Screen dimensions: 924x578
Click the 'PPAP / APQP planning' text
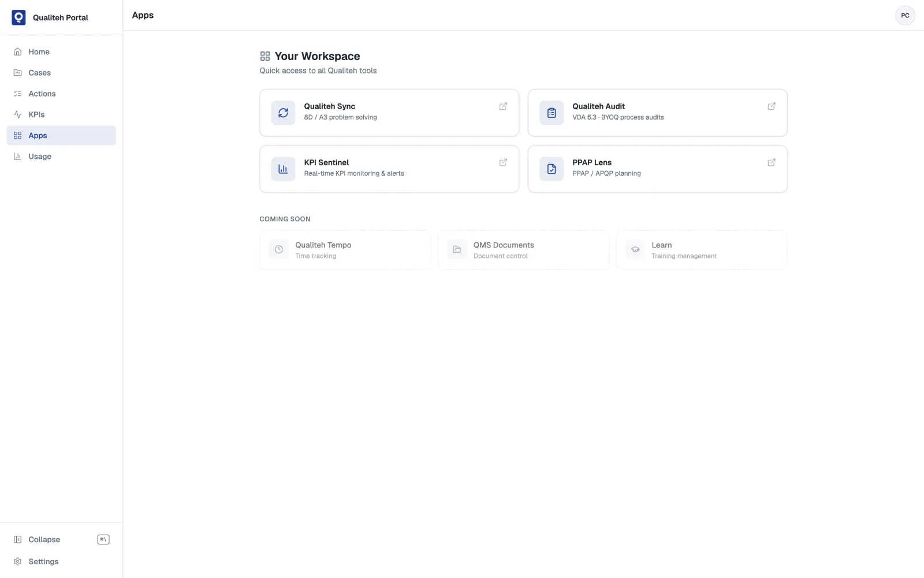click(606, 173)
